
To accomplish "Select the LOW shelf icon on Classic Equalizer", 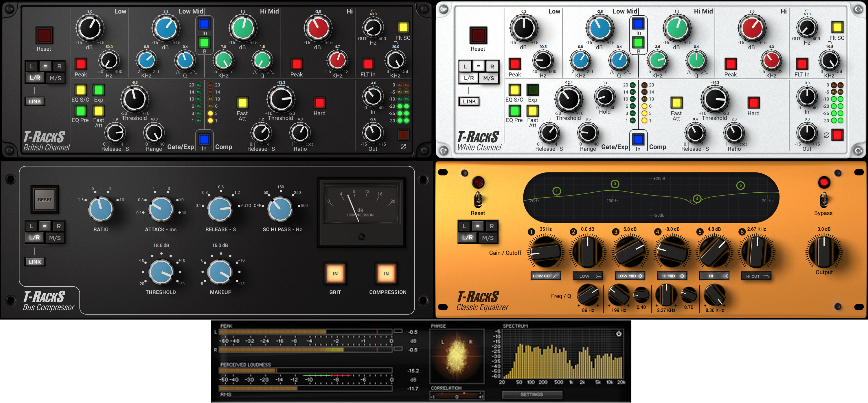I will pyautogui.click(x=588, y=276).
